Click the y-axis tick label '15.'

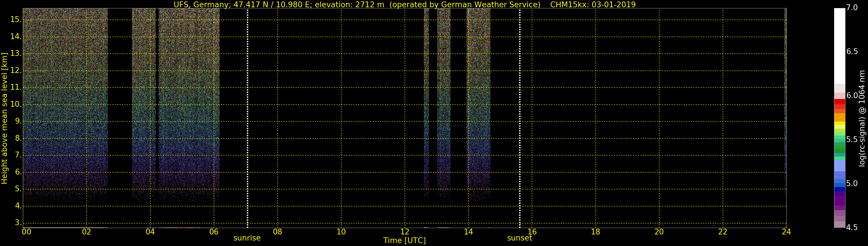pyautogui.click(x=16, y=20)
